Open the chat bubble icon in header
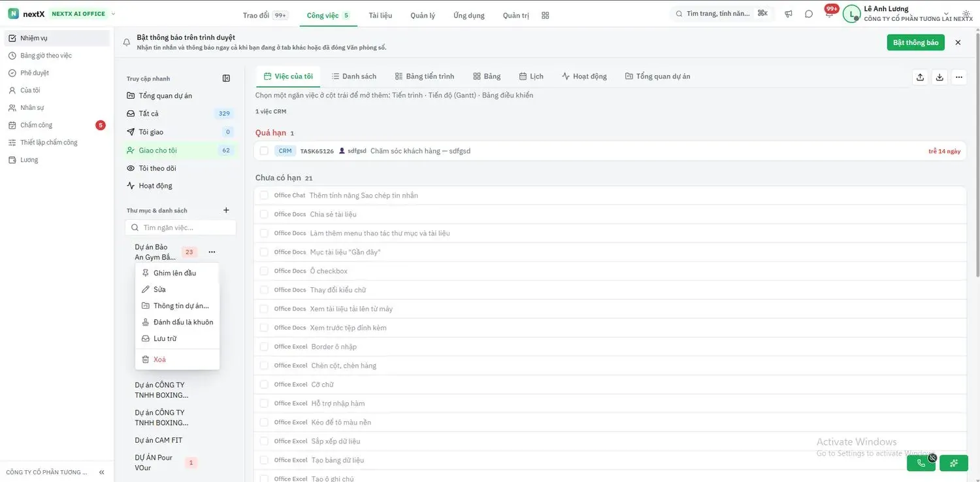Viewport: 980px width, 482px height. click(x=809, y=14)
